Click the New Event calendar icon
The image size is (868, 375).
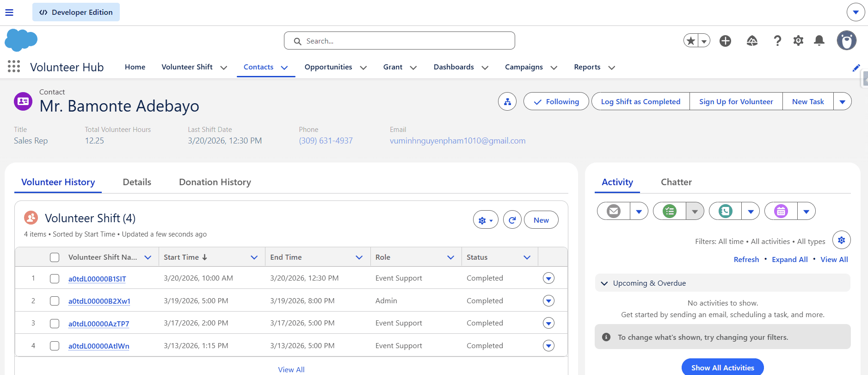tap(781, 211)
